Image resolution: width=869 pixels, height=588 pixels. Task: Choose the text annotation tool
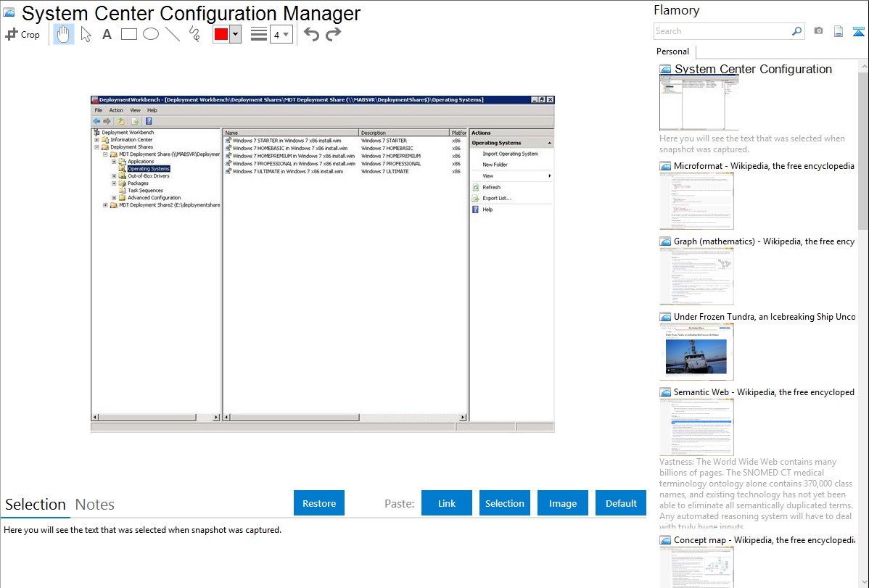(x=107, y=34)
